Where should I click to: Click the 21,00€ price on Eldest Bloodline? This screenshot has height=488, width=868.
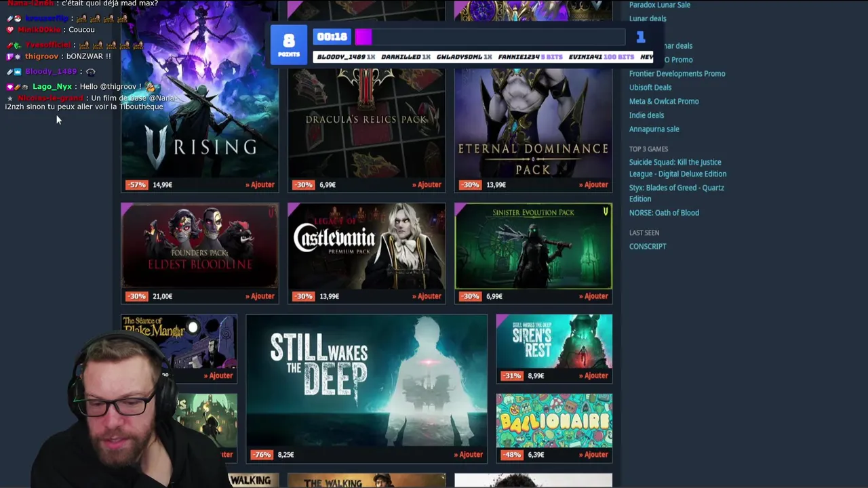[162, 296]
